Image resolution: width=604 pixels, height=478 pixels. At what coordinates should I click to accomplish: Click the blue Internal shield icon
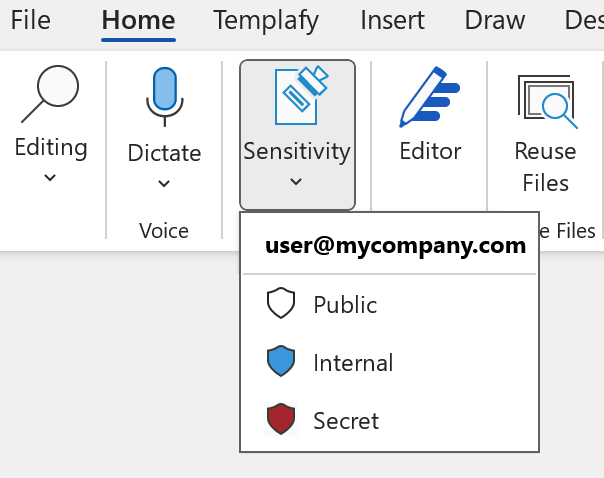pos(282,362)
